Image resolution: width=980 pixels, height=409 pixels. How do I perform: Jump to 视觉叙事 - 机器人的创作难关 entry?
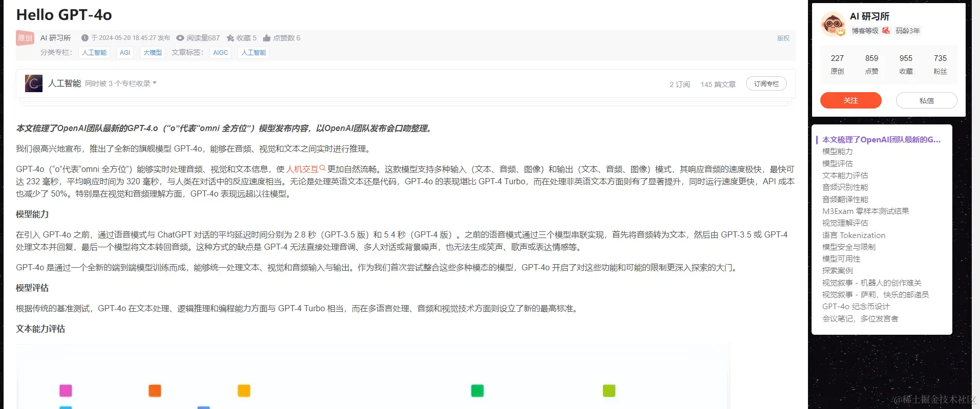[x=872, y=283]
